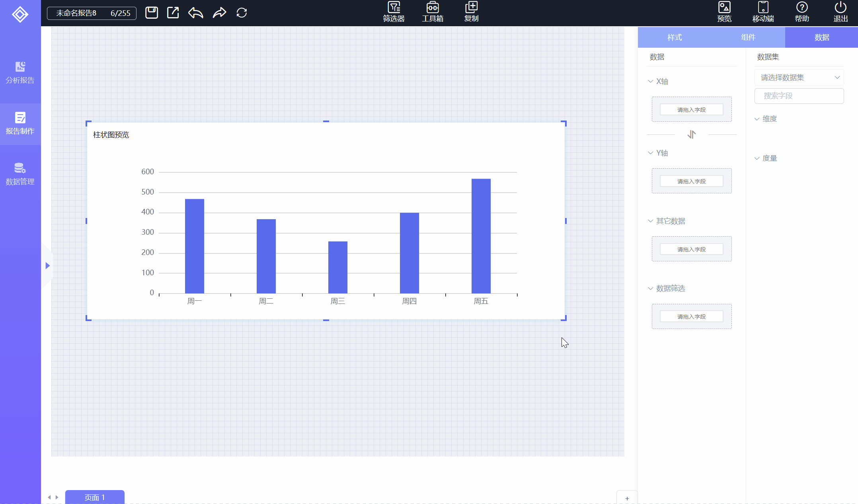Click the 搜索字段 search field
858x504 pixels.
[799, 96]
